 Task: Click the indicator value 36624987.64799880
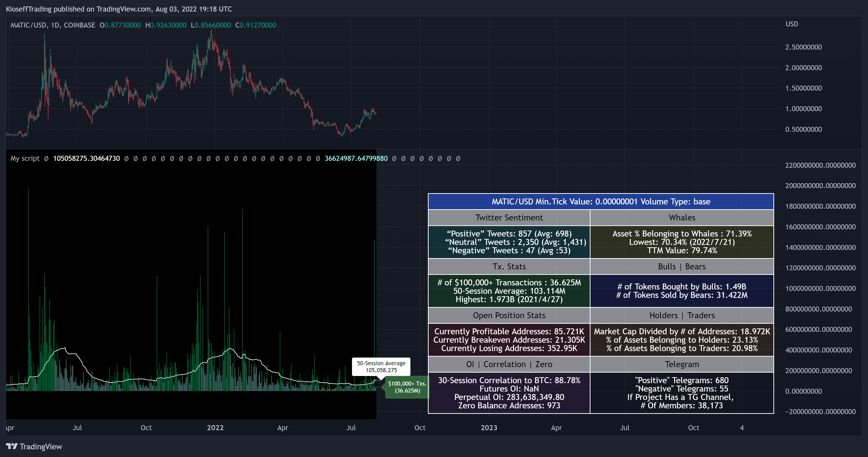356,158
